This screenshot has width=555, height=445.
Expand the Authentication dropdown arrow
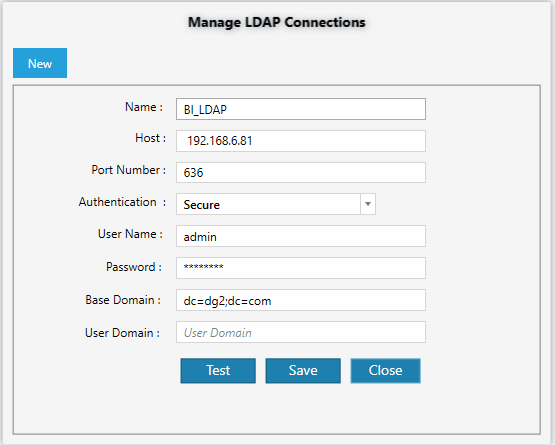point(368,204)
